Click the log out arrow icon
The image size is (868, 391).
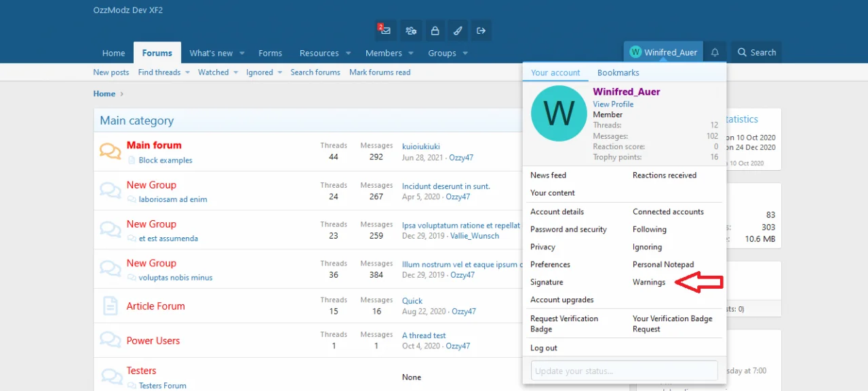point(481,30)
